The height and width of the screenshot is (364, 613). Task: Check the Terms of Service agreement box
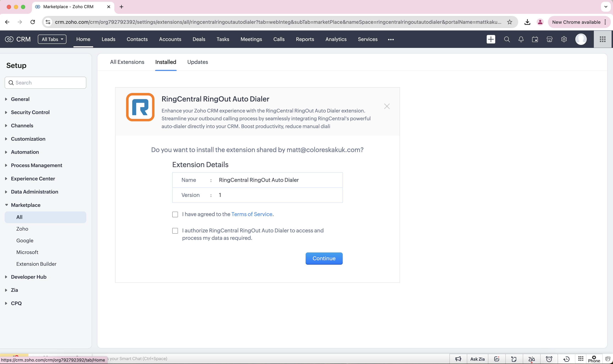pyautogui.click(x=175, y=215)
